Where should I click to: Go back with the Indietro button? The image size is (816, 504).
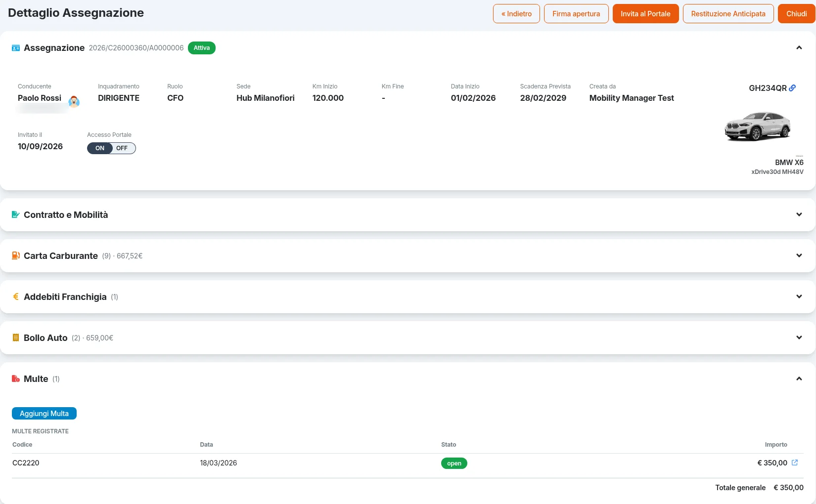coord(516,14)
